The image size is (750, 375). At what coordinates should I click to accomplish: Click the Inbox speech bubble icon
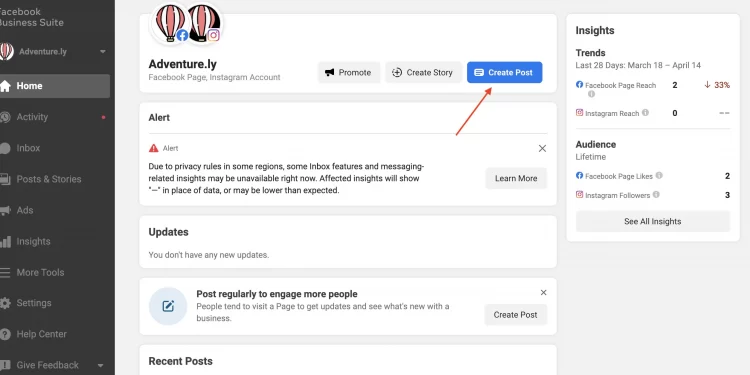(5, 148)
